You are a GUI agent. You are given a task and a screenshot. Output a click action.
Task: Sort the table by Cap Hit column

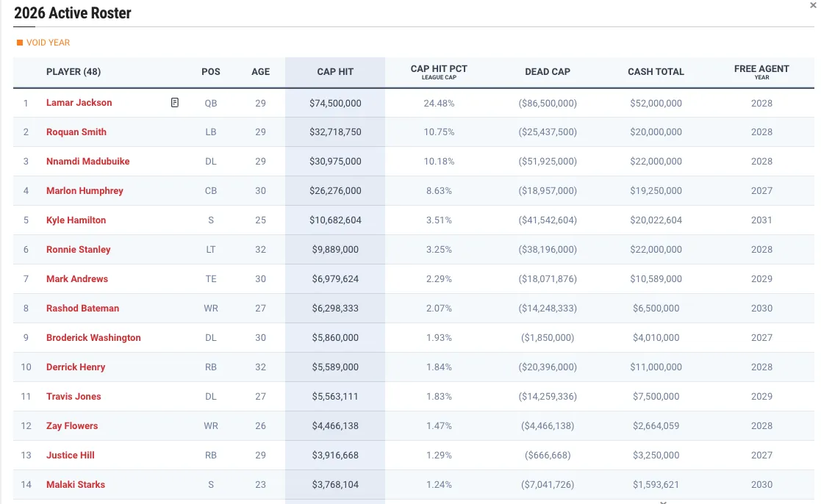point(335,72)
